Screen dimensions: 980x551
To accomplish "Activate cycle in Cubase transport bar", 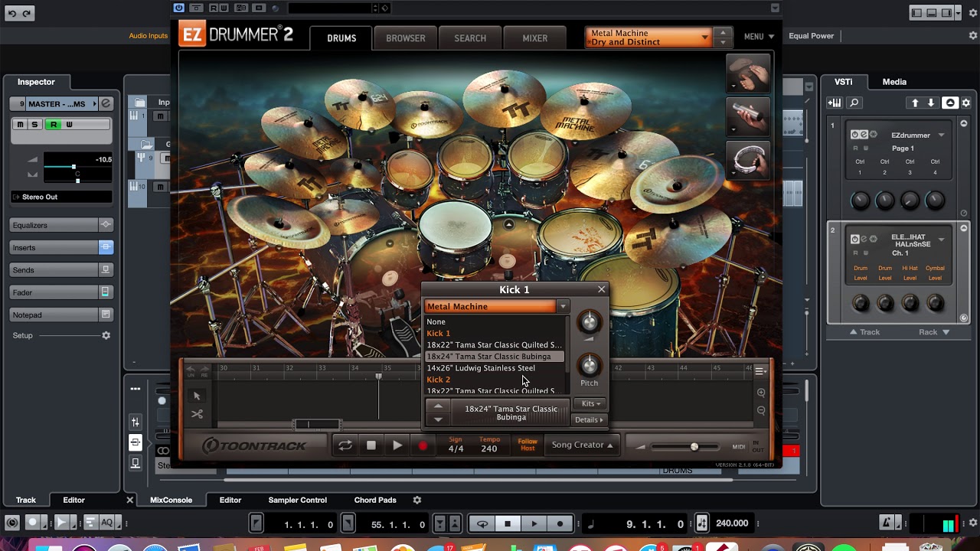I will (482, 523).
